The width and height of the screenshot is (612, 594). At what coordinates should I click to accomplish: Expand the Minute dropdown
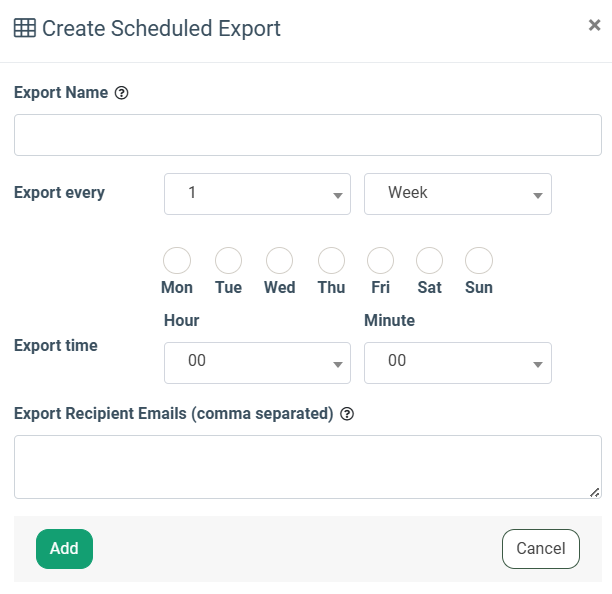[x=457, y=362]
